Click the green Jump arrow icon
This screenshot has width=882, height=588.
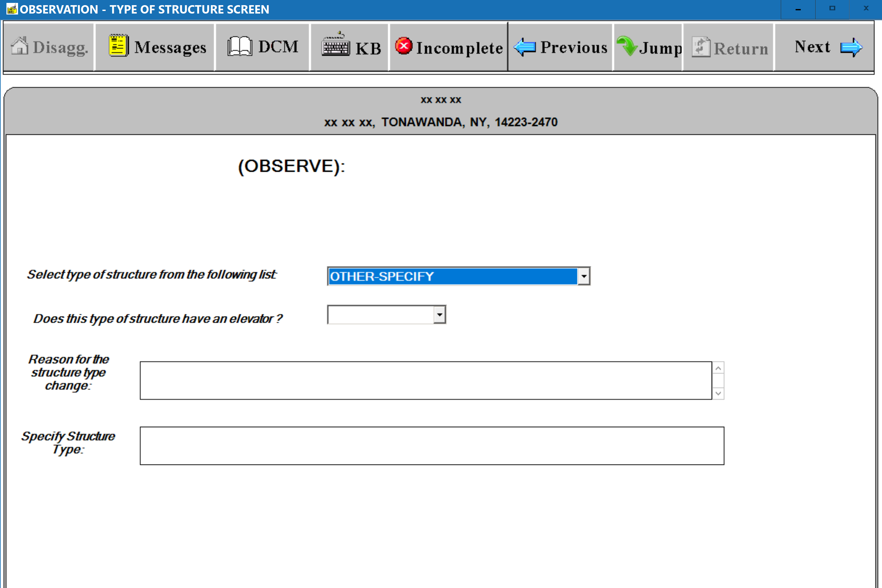[627, 46]
